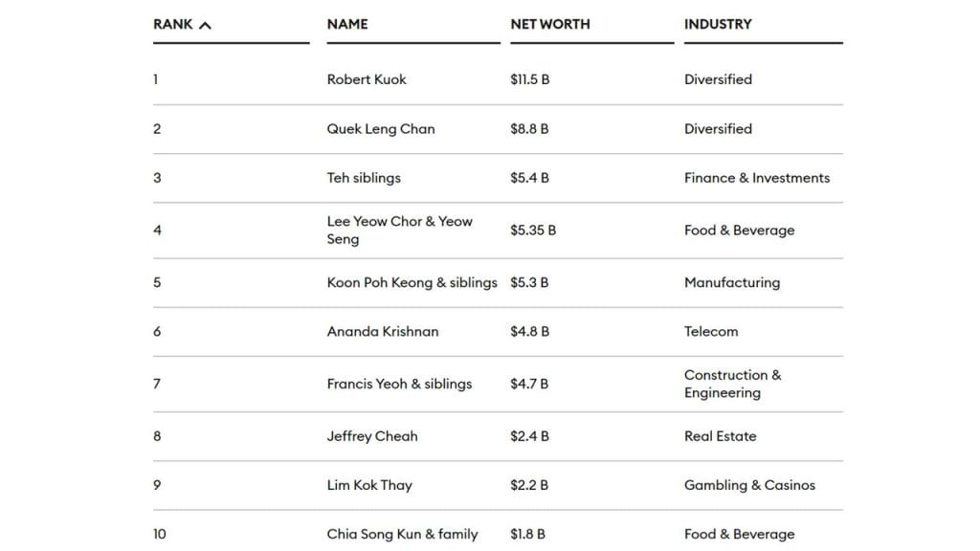This screenshot has height=551, width=980.
Task: Open Lim Kok Thay's profile
Action: (369, 485)
